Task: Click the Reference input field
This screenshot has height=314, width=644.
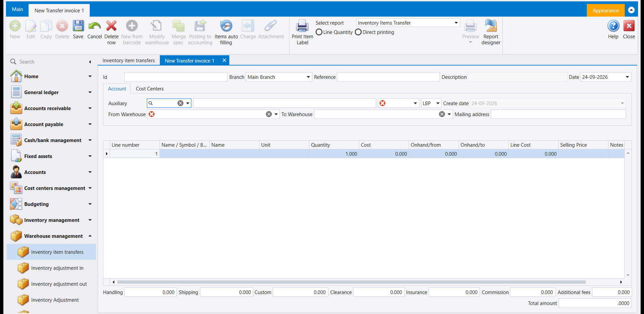Action: point(388,77)
